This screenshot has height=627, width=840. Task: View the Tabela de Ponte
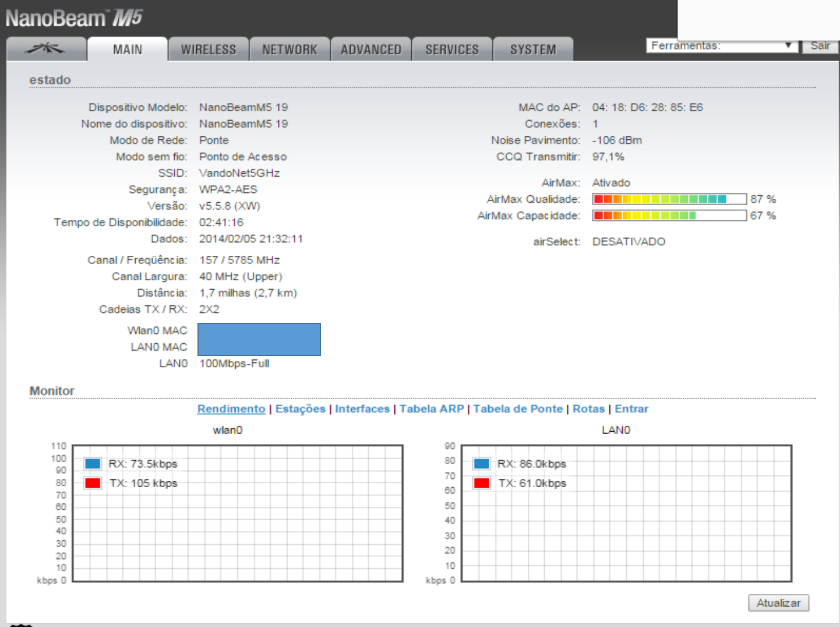pyautogui.click(x=518, y=409)
